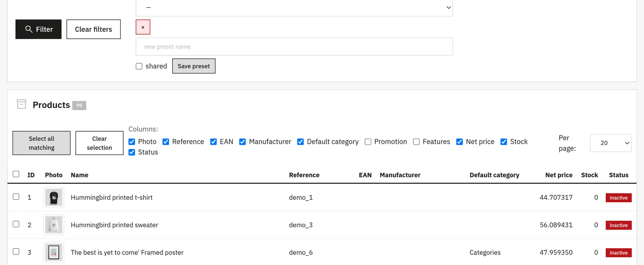The image size is (644, 265).
Task: Disable the Net price column checkbox
Action: [459, 142]
